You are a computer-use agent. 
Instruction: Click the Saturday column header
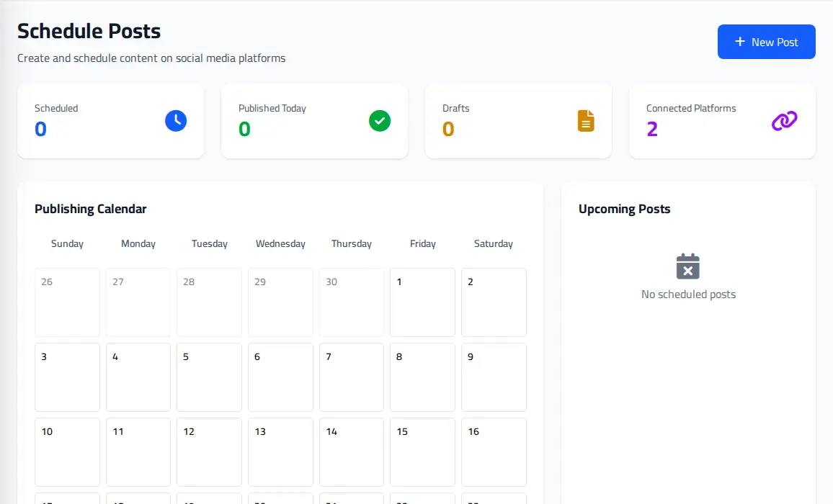pyautogui.click(x=494, y=243)
